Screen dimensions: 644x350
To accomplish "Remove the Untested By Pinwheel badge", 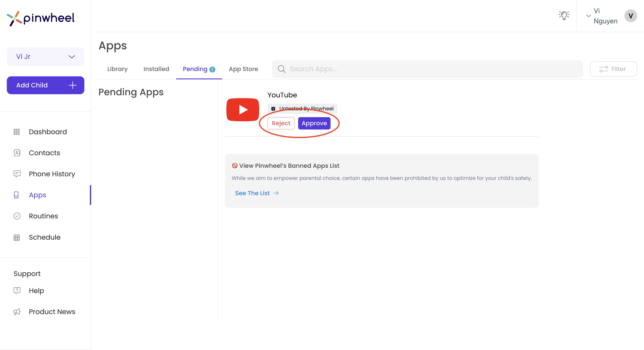I will 273,109.
